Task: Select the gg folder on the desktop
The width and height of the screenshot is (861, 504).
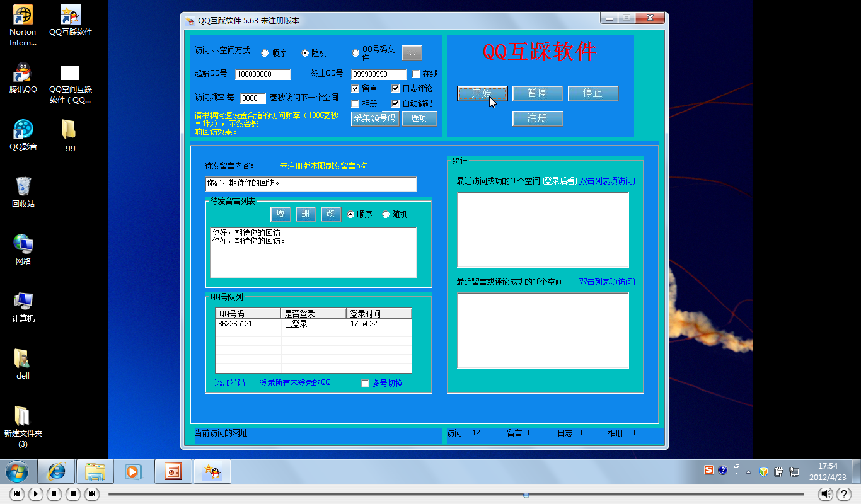Action: pos(70,135)
